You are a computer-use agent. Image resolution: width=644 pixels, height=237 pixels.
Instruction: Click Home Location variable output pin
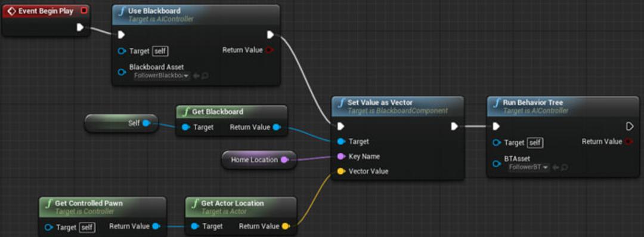click(x=284, y=159)
